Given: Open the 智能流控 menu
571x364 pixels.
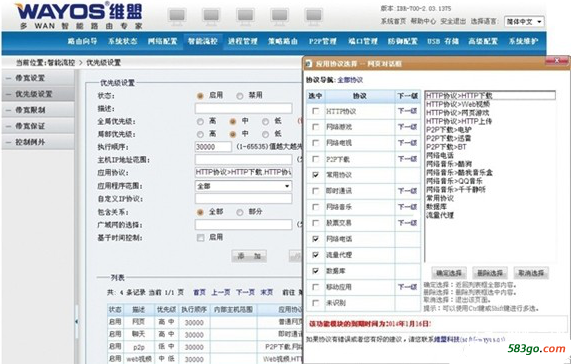Looking at the screenshot, I should coord(202,41).
